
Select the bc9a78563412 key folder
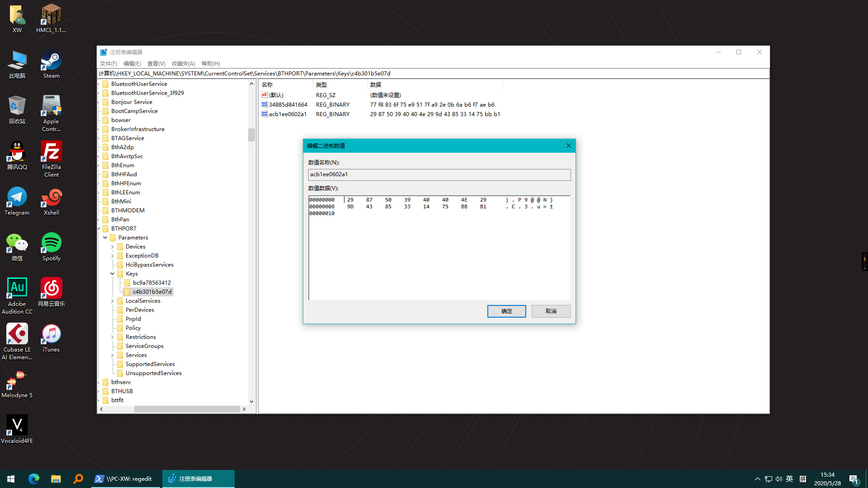point(151,283)
